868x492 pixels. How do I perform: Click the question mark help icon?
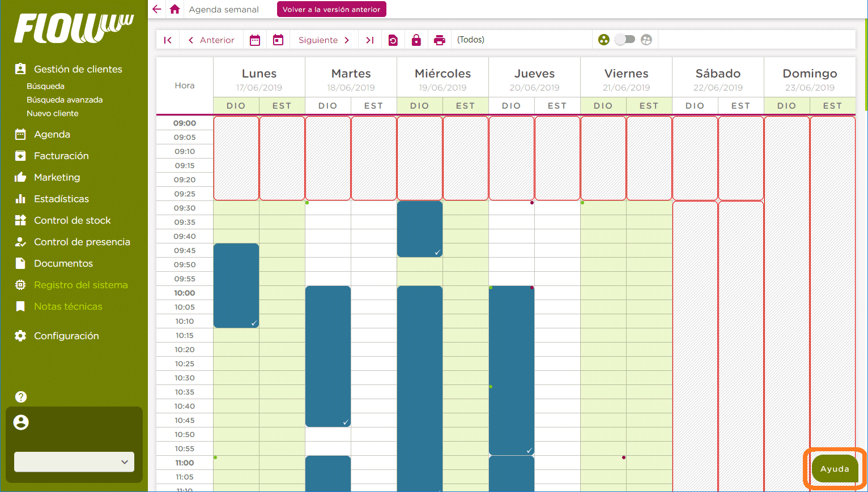21,397
